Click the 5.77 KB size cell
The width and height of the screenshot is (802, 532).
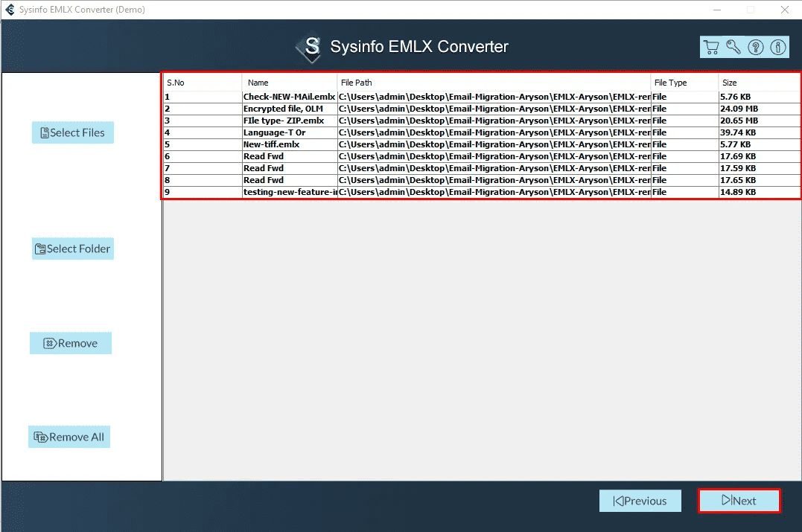(x=759, y=144)
